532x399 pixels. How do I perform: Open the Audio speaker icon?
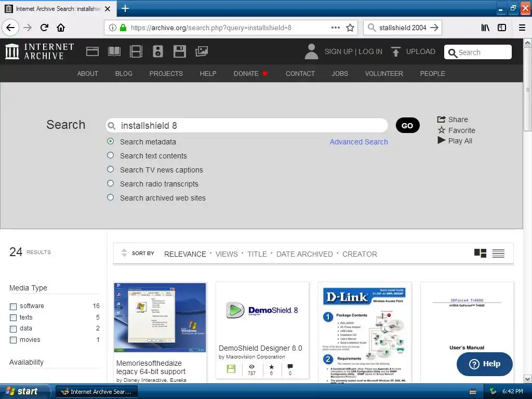tap(158, 51)
